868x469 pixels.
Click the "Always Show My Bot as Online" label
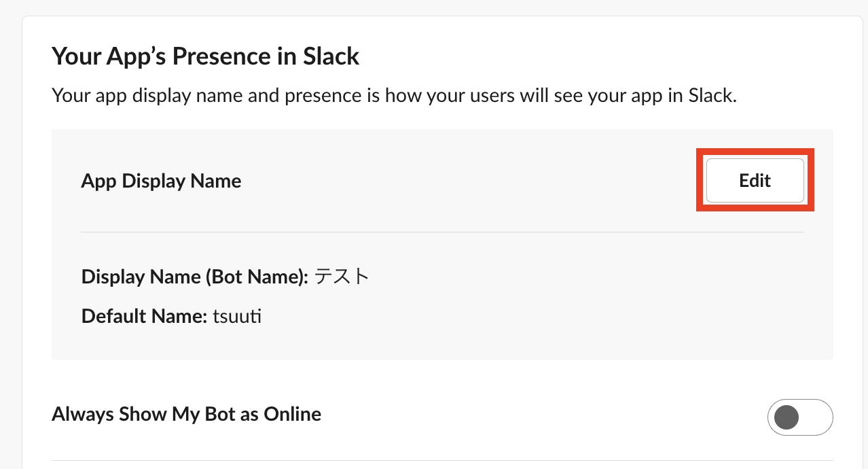[x=186, y=414]
